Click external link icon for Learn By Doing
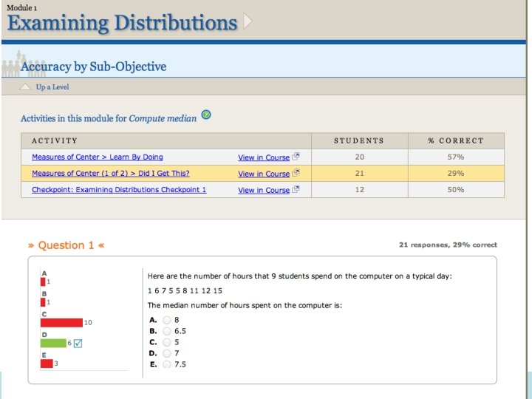 pyautogui.click(x=296, y=157)
